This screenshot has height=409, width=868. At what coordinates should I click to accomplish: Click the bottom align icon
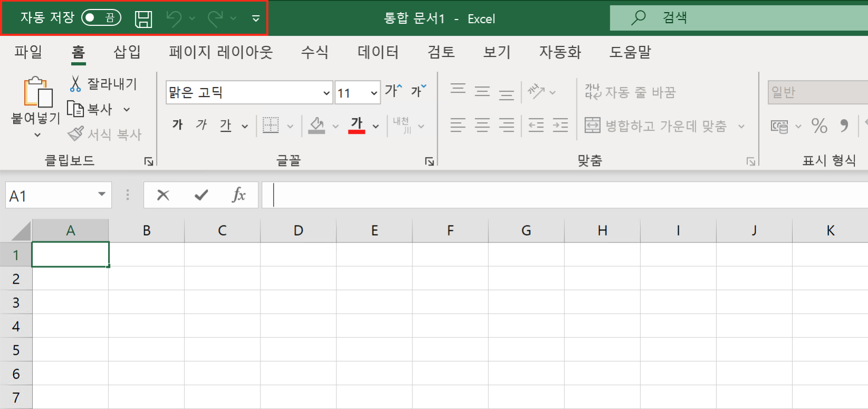pyautogui.click(x=507, y=94)
